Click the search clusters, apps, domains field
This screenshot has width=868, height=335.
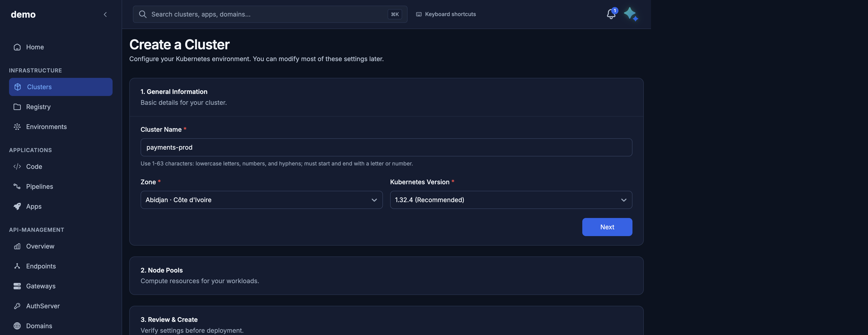point(270,14)
